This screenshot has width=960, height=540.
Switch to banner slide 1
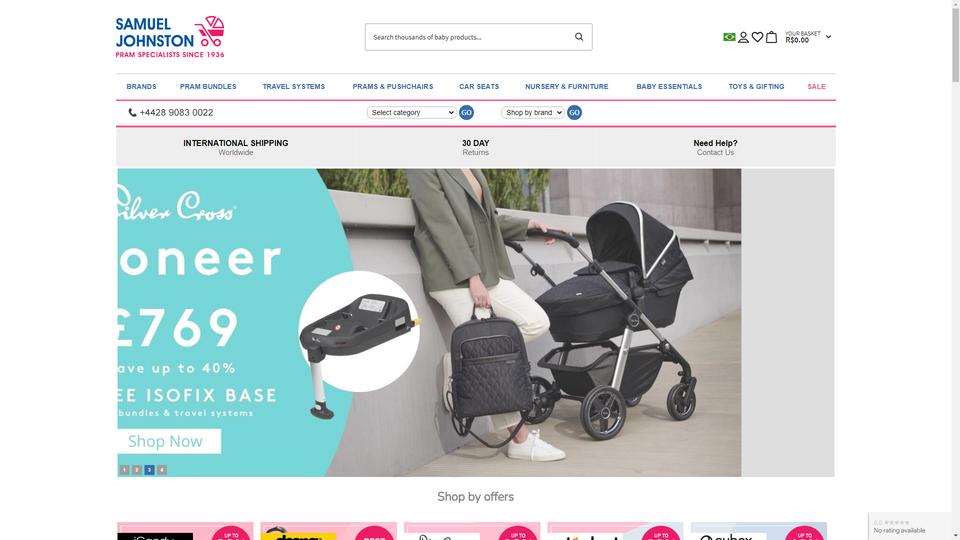tap(124, 470)
